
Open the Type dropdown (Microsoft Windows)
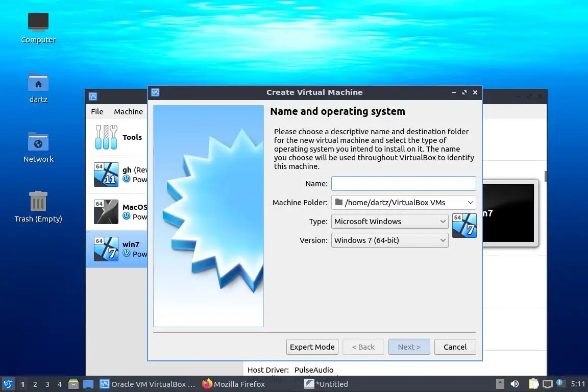389,222
